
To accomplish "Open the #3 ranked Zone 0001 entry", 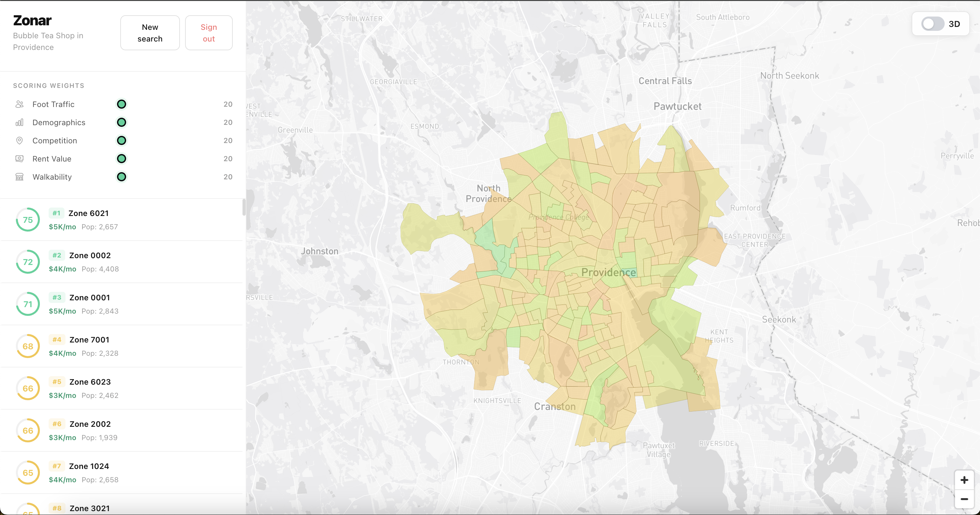I will pos(90,298).
